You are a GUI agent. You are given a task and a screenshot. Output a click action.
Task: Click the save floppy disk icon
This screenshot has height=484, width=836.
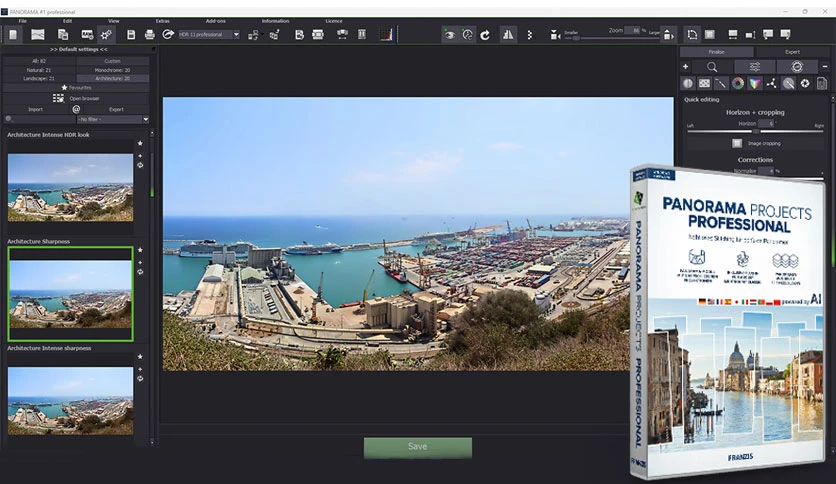tap(131, 35)
